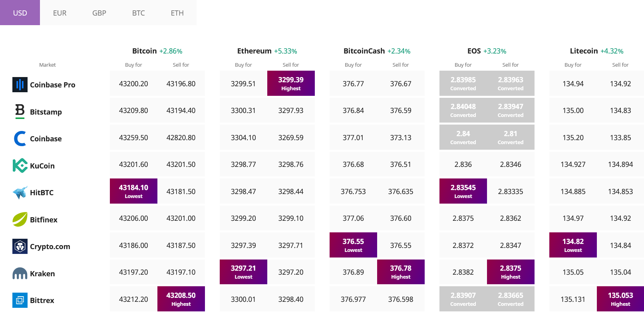Click Bitstamp Bitcoin sell price 43194.40
This screenshot has width=644, height=313.
pyautogui.click(x=181, y=111)
